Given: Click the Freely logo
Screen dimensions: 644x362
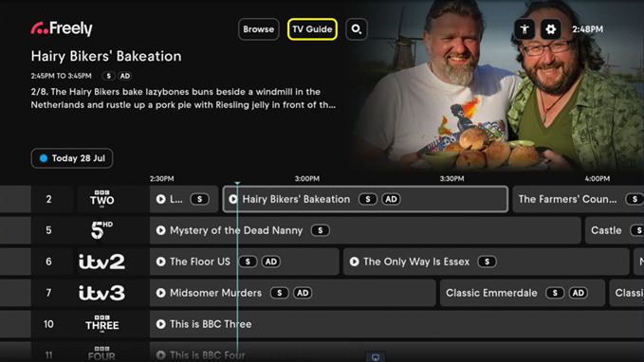Looking at the screenshot, I should click(62, 28).
